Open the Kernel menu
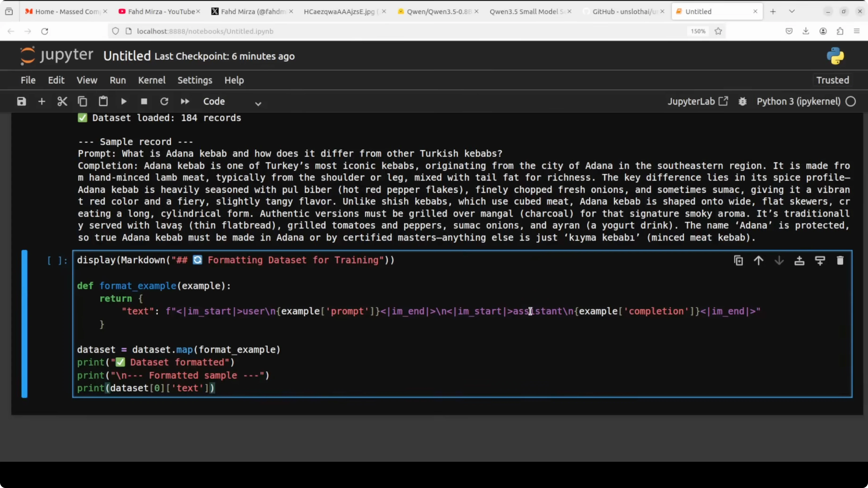 [x=152, y=80]
